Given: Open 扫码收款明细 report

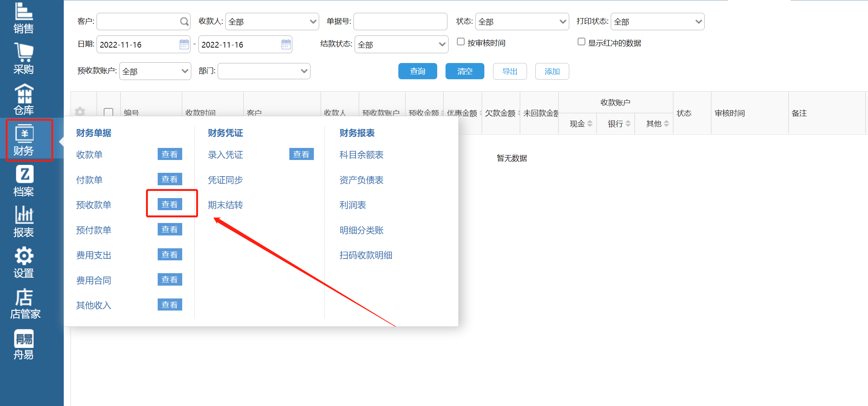Looking at the screenshot, I should click(x=366, y=255).
